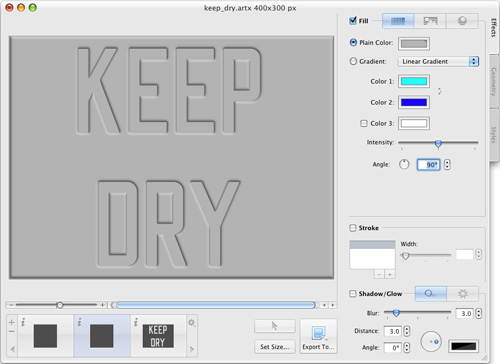The image size is (500, 364).
Task: Click the Set Size... button
Action: click(x=275, y=347)
